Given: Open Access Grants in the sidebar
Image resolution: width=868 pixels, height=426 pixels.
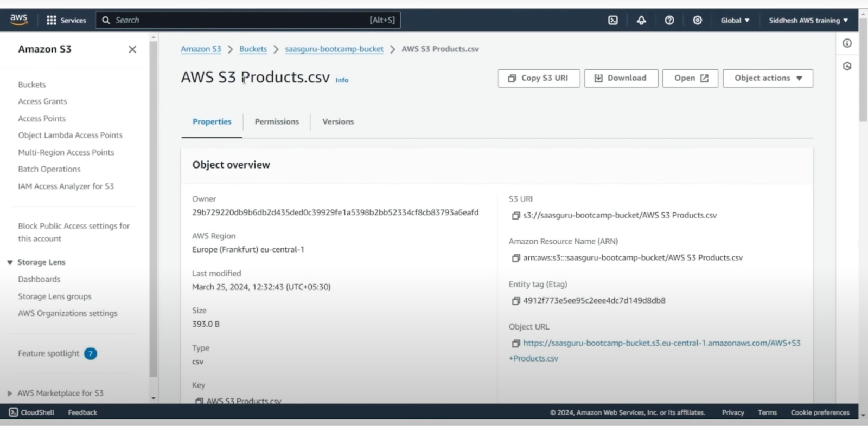Looking at the screenshot, I should 42,101.
